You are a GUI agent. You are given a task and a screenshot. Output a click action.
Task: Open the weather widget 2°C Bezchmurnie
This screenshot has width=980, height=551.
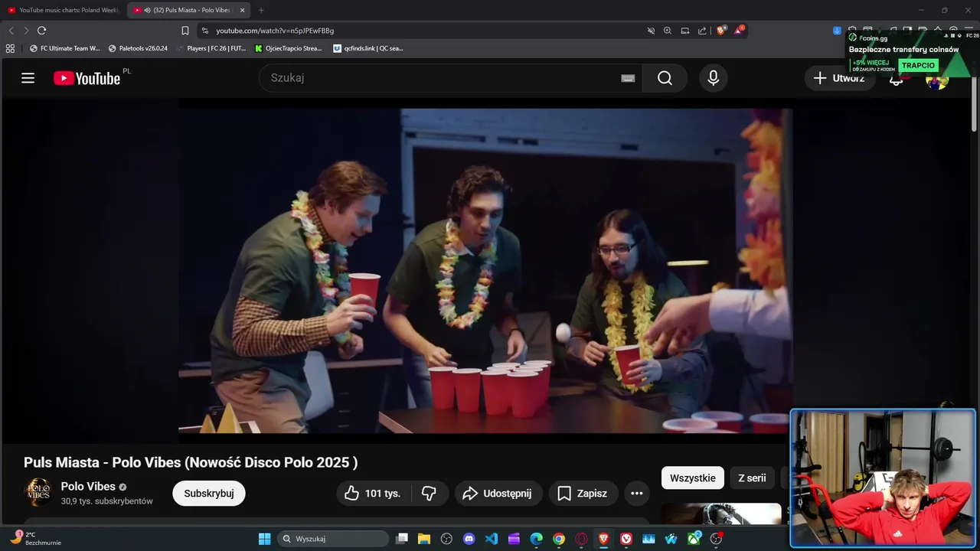pyautogui.click(x=34, y=538)
